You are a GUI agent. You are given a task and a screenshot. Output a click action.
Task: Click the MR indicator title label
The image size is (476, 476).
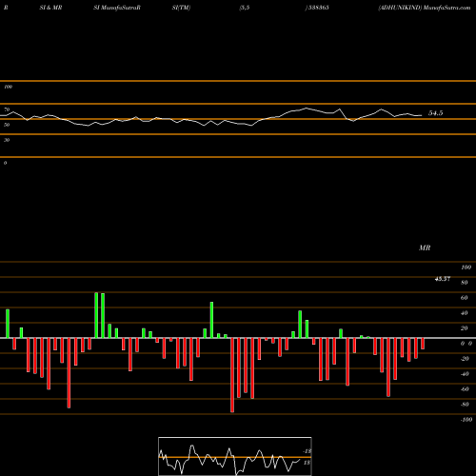point(425,248)
